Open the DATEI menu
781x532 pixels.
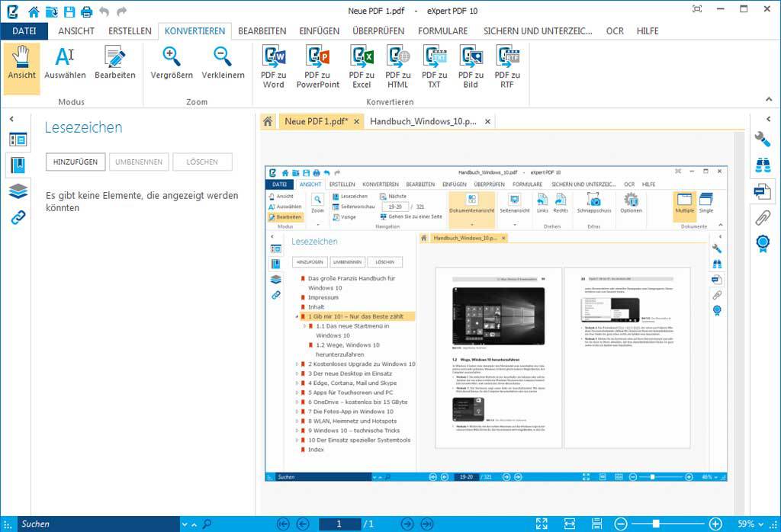pyautogui.click(x=24, y=31)
